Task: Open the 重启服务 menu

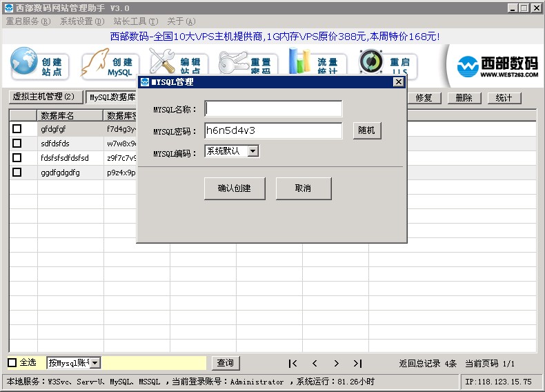Action: pyautogui.click(x=28, y=21)
